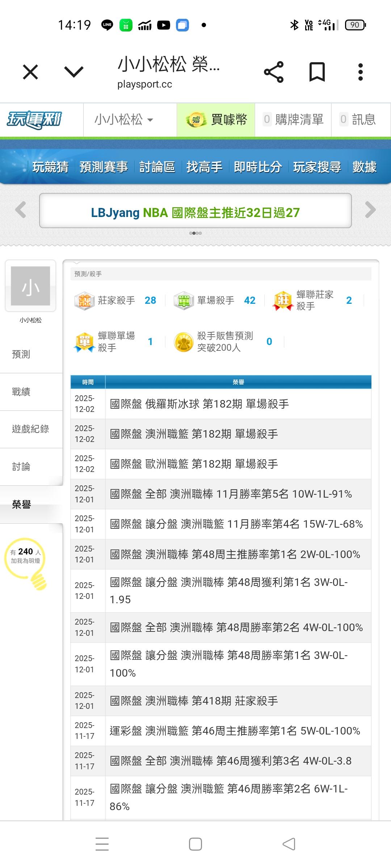
Task: Click the 小 profile avatar thumbnail
Action: pos(30,286)
